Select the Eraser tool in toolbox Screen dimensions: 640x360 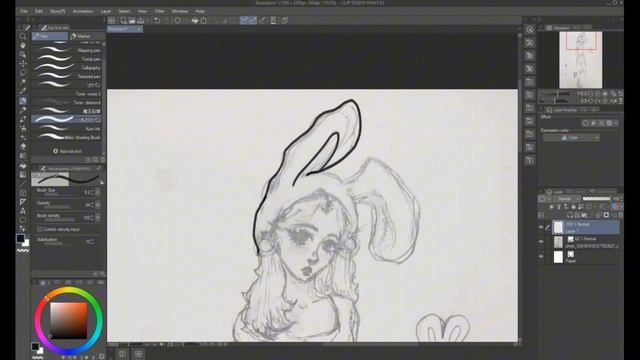coord(23,146)
